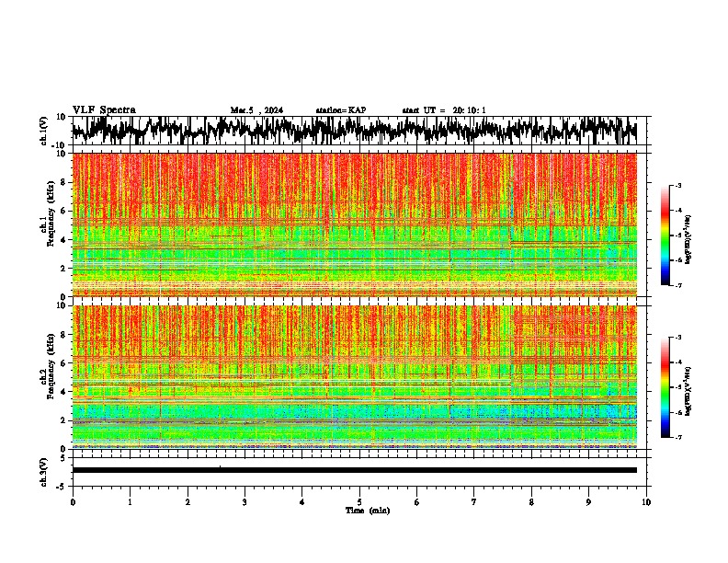Viewport: 728px width, 563px height.
Task: Click the ch.2 spectrogram color scale bar
Action: [x=665, y=387]
